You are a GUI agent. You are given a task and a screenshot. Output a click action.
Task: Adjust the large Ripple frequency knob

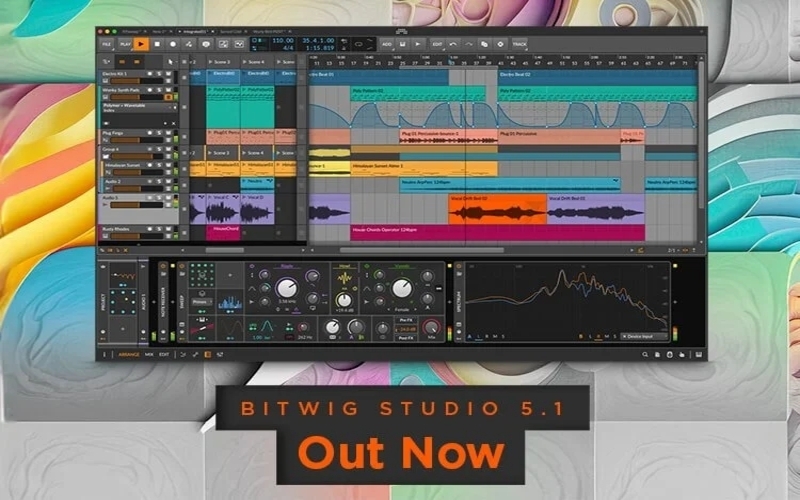click(x=286, y=288)
